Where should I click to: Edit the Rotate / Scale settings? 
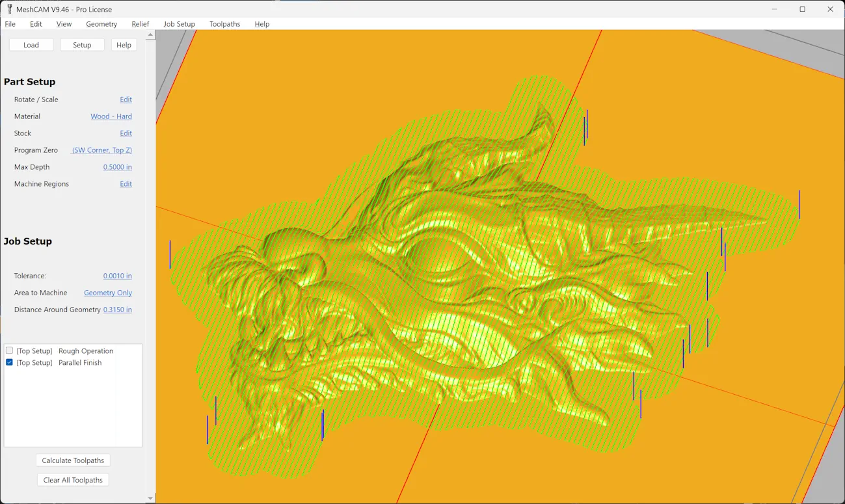(x=126, y=99)
